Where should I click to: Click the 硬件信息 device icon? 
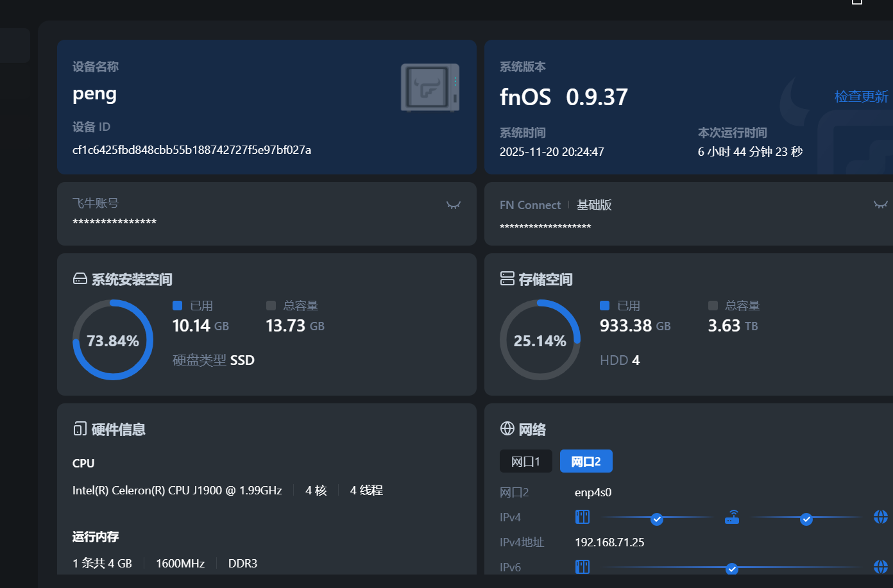coord(80,429)
